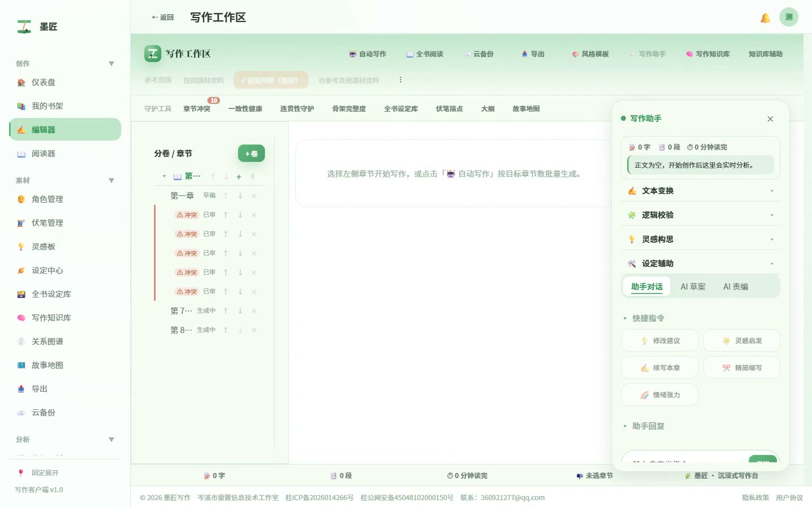Switch to the AI 草案 tab
Viewport: 812px width, 508px height.
(692, 287)
